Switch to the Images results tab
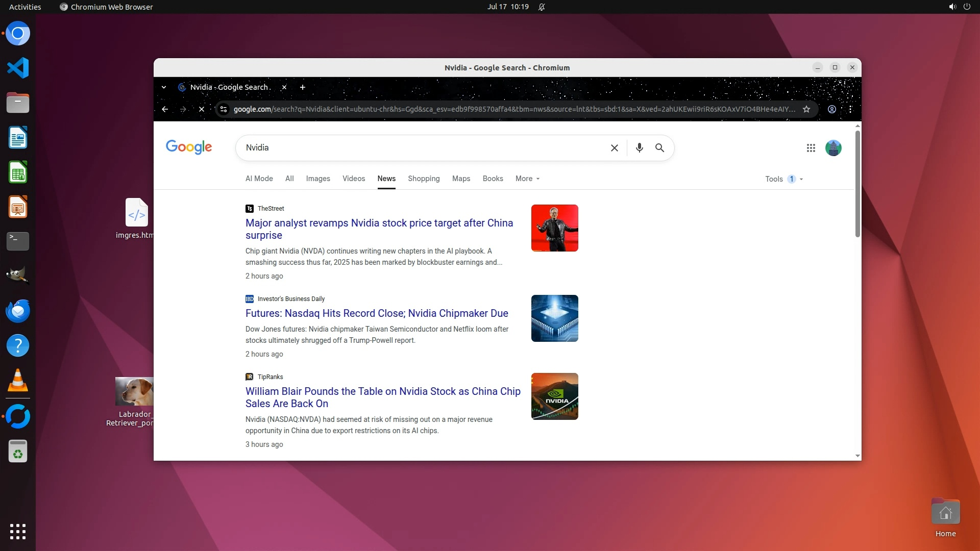980x551 pixels. (x=318, y=179)
